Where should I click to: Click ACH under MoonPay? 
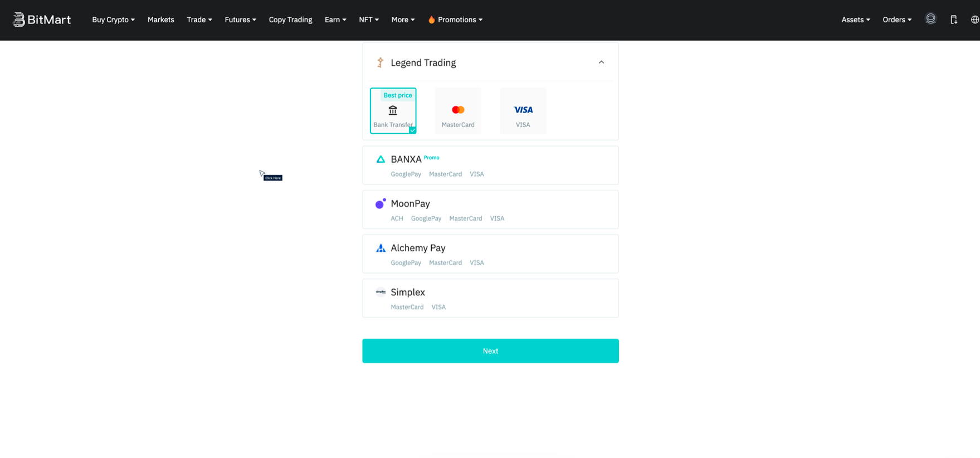pos(397,218)
